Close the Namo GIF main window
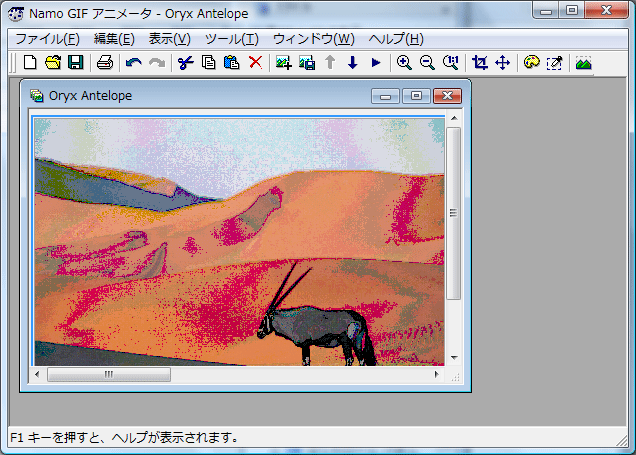This screenshot has width=636, height=455. [607, 11]
